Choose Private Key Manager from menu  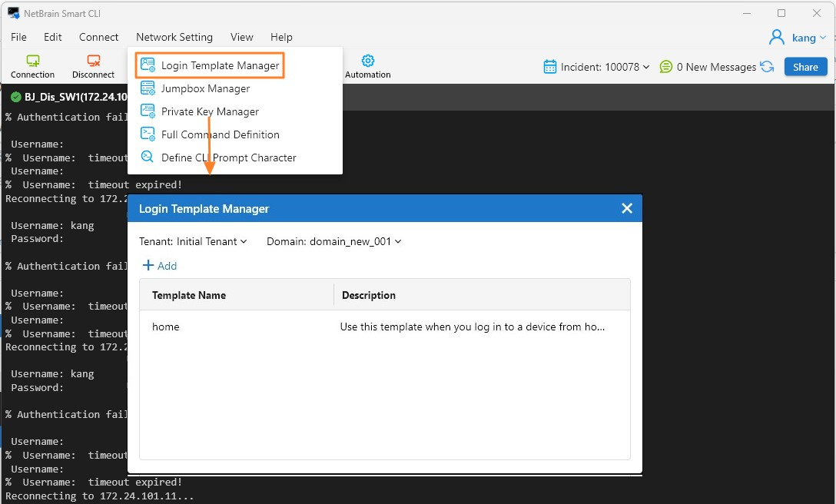pyautogui.click(x=210, y=111)
